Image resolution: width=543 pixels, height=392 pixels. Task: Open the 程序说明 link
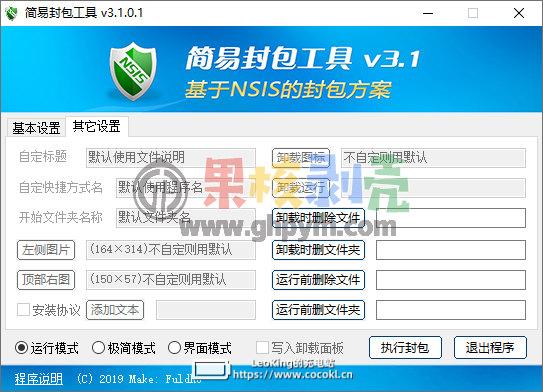coord(38,379)
